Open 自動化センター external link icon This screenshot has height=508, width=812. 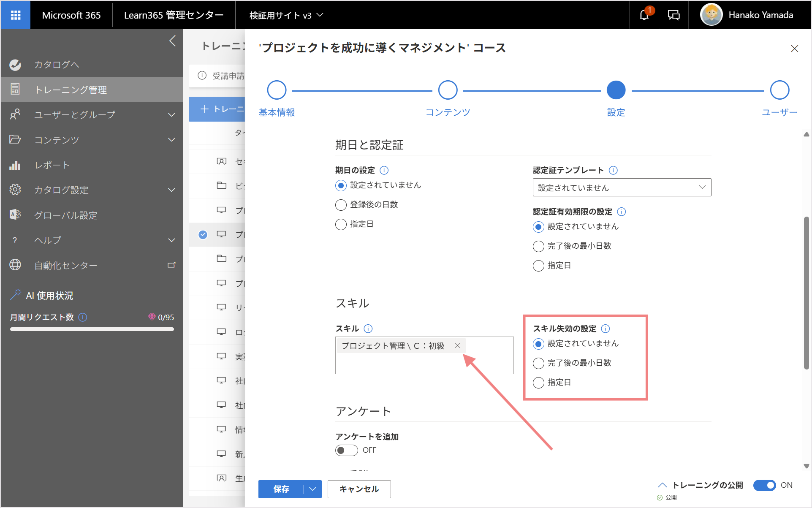[x=171, y=265]
